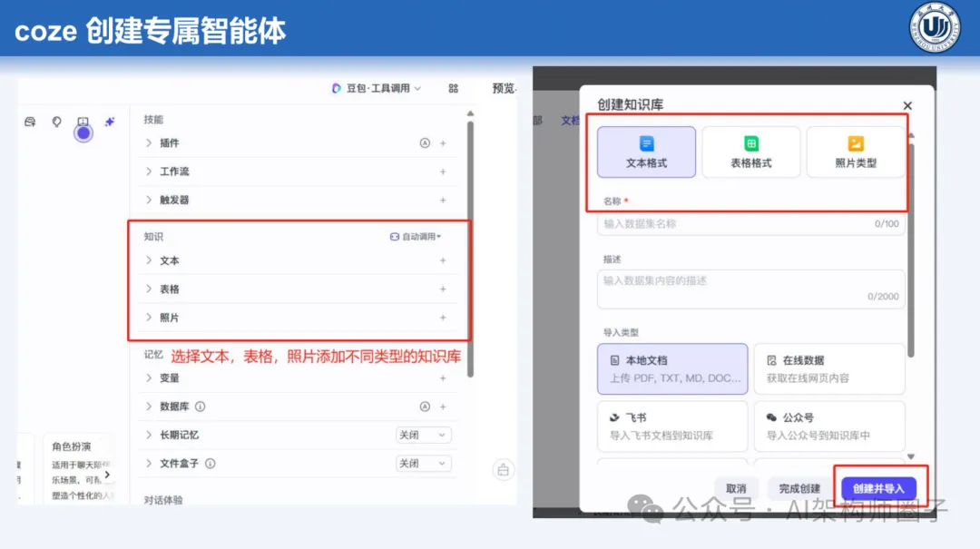Click the sparkle AI icon in left toolbar
This screenshot has width=980, height=549.
pyautogui.click(x=110, y=122)
